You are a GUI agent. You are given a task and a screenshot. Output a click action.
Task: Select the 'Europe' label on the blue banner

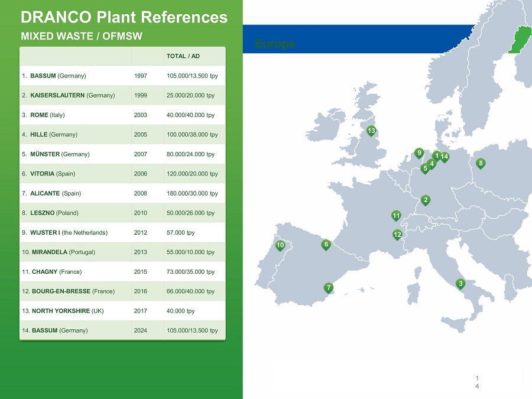[275, 43]
